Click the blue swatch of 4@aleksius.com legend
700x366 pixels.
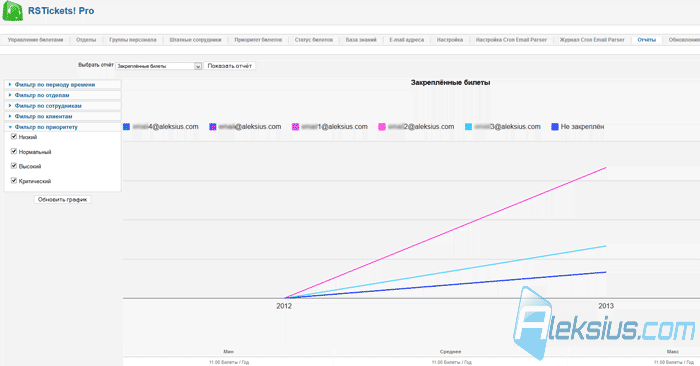[x=126, y=127]
